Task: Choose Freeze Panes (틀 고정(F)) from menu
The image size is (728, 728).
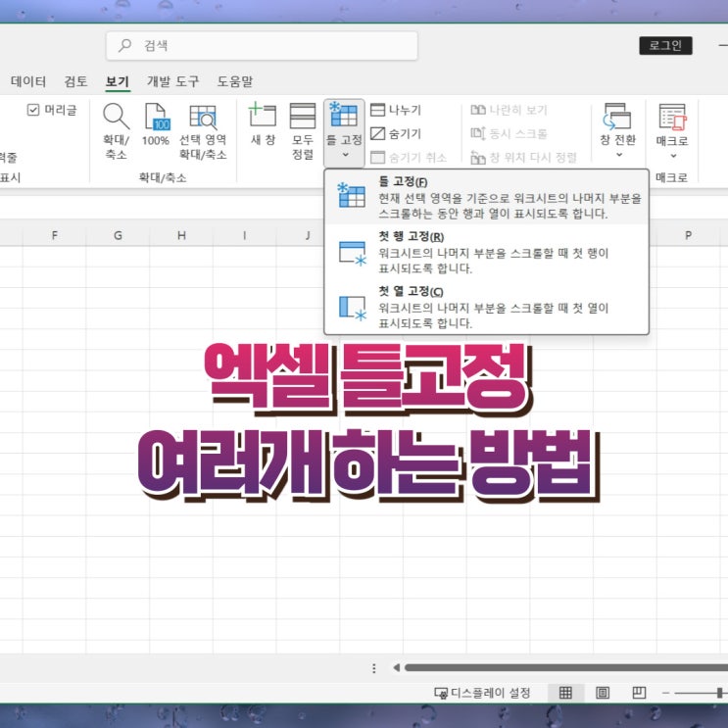Action: [x=487, y=198]
